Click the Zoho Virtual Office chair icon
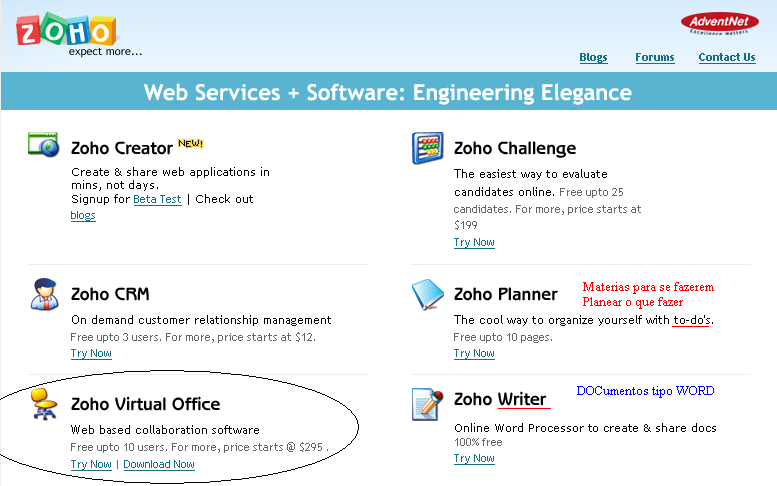Image resolution: width=777 pixels, height=486 pixels. pos(44,404)
